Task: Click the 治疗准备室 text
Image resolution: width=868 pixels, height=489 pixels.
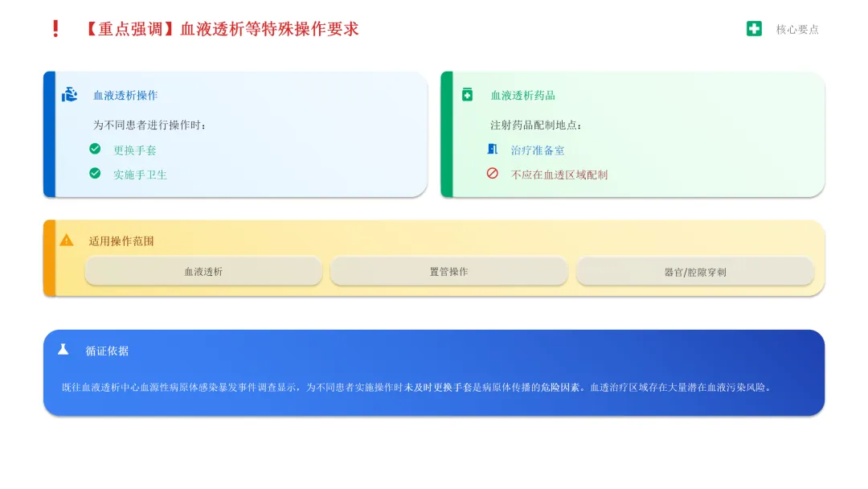Action: 538,150
